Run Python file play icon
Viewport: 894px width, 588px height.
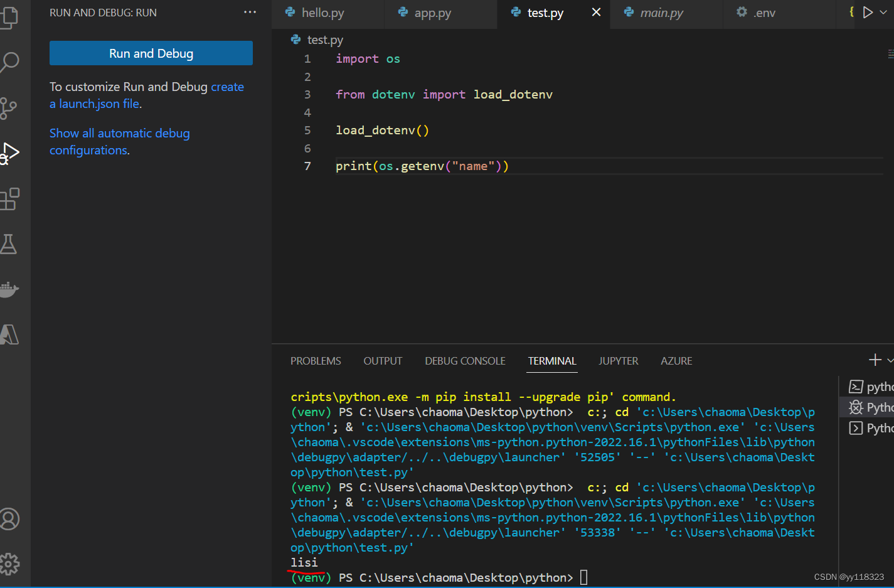pos(868,13)
